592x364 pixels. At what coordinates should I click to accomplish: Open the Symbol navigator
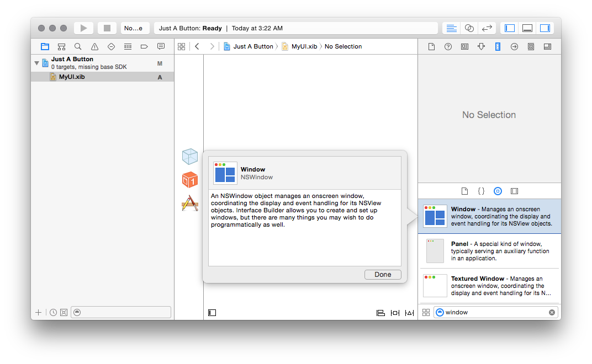pyautogui.click(x=61, y=46)
